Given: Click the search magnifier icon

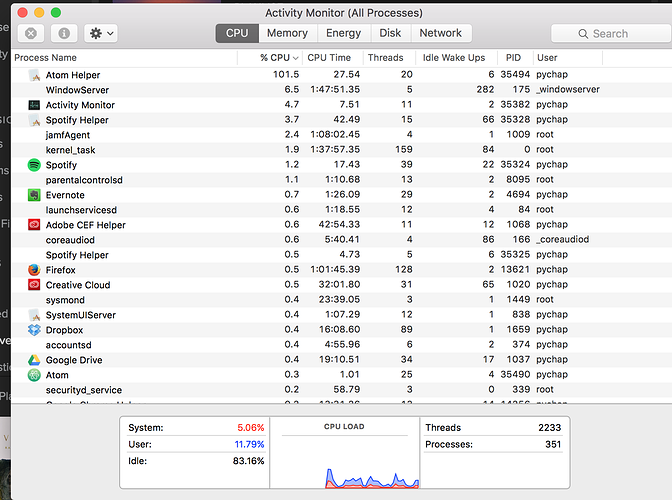Looking at the screenshot, I should (583, 34).
